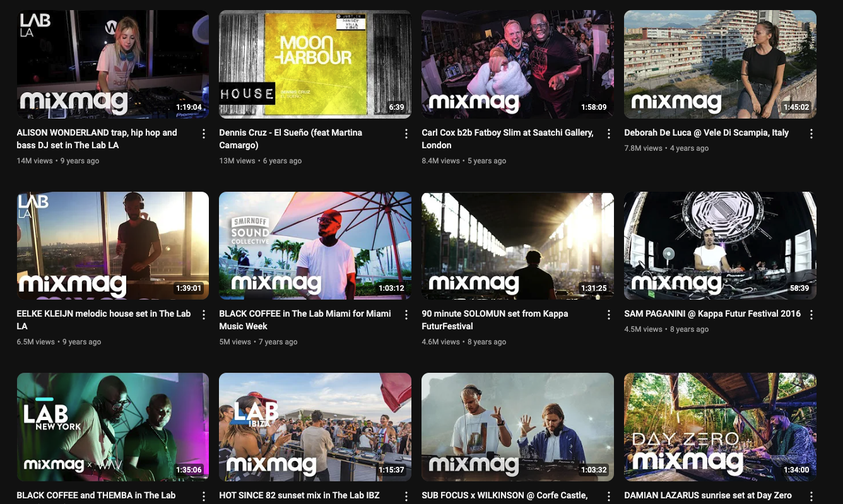This screenshot has height=504, width=843.
Task: Open more options for SUB FOCUS x WILKINSON
Action: (x=608, y=496)
